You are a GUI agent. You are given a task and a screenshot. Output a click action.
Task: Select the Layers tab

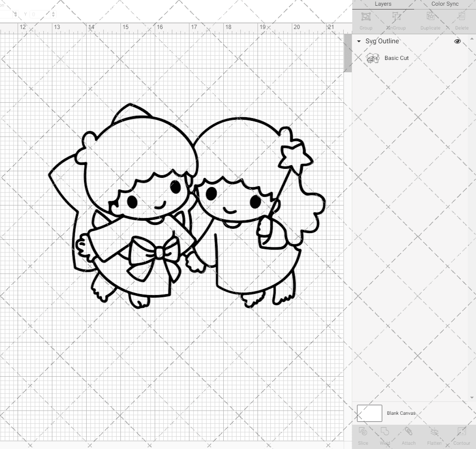tap(383, 4)
